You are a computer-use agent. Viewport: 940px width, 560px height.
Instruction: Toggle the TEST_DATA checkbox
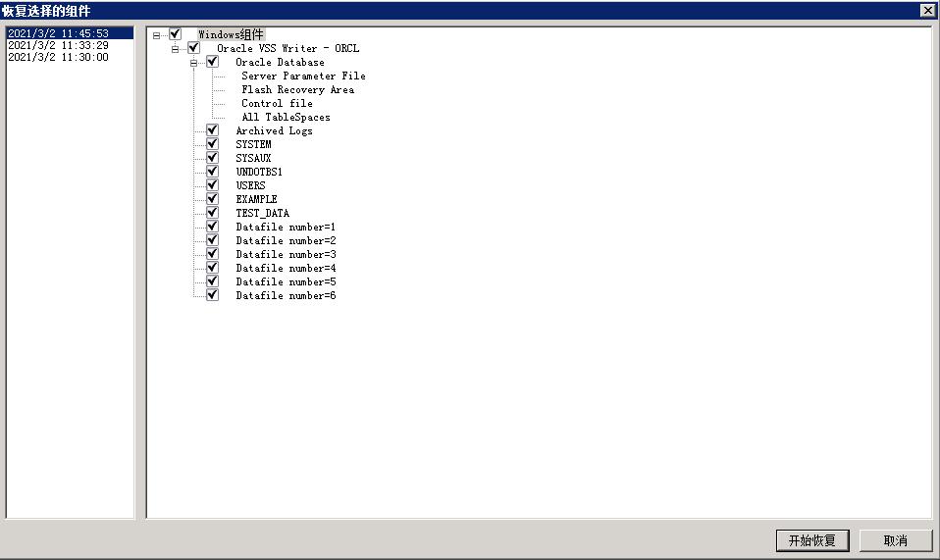212,213
